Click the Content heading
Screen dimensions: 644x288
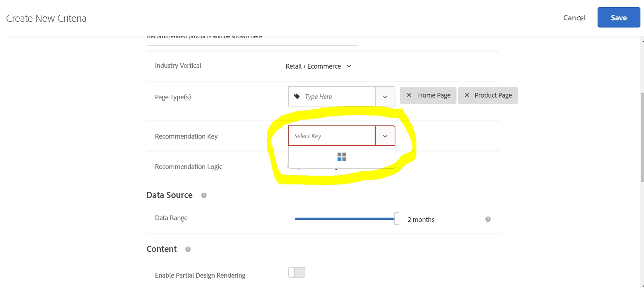point(161,249)
